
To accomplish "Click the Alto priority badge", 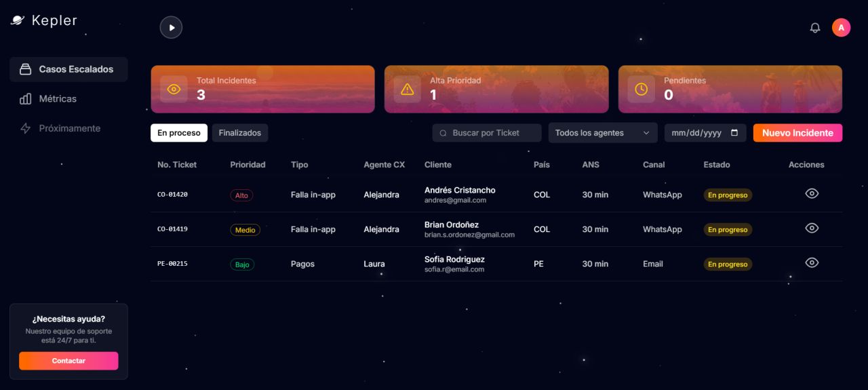I will [241, 195].
